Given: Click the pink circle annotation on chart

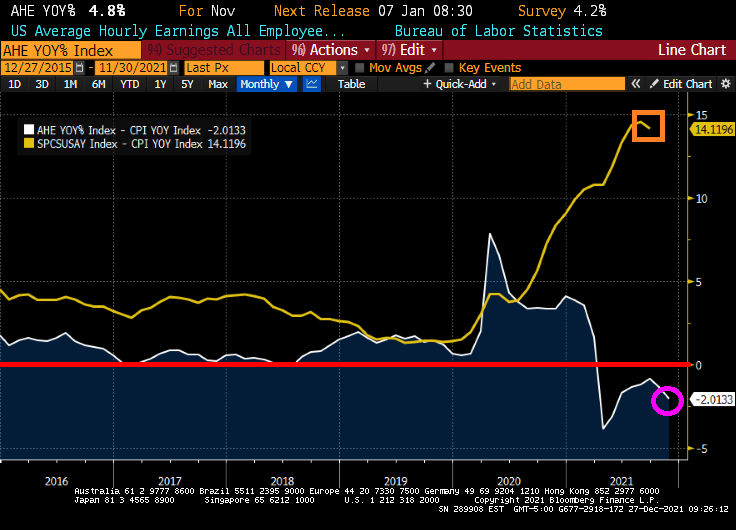Looking at the screenshot, I should point(667,401).
